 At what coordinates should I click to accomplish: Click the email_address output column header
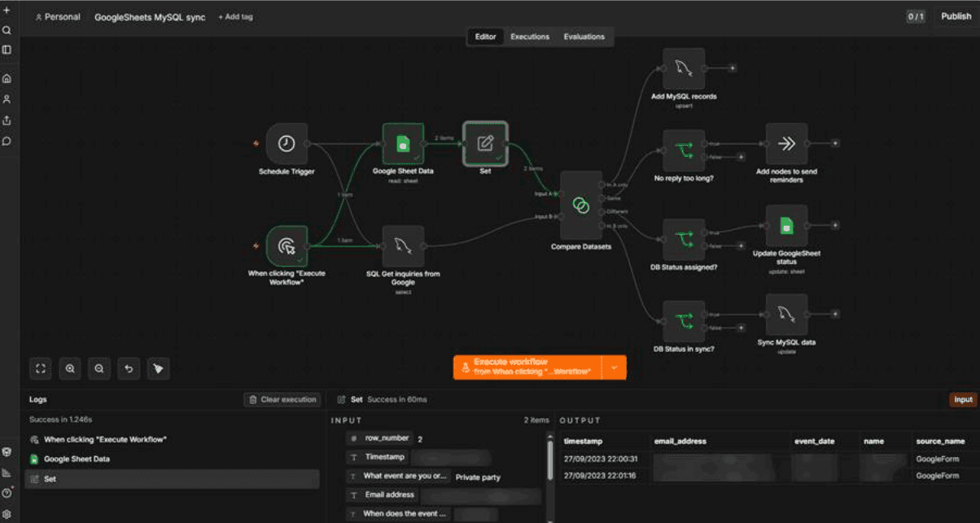(680, 441)
